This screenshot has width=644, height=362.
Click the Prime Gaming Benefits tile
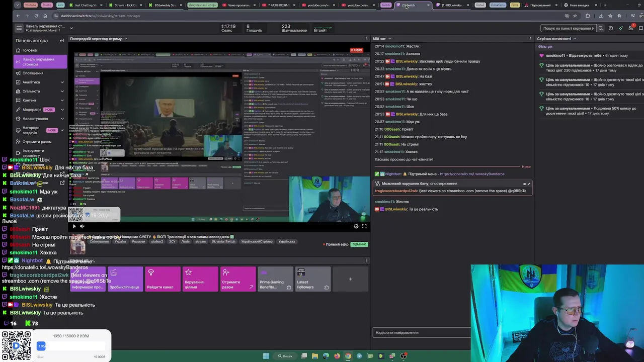[275, 279]
